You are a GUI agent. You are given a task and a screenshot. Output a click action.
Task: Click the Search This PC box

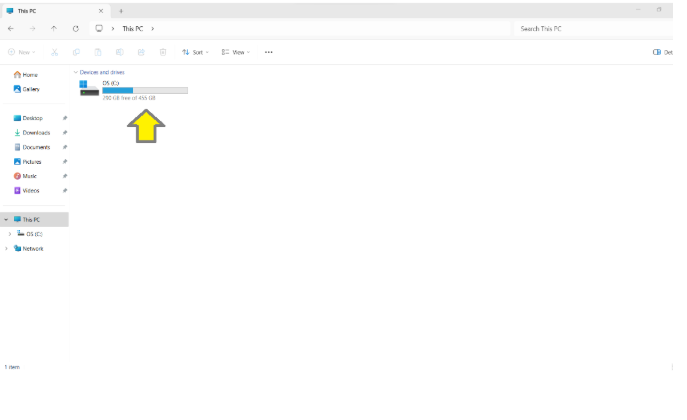pyautogui.click(x=590, y=29)
